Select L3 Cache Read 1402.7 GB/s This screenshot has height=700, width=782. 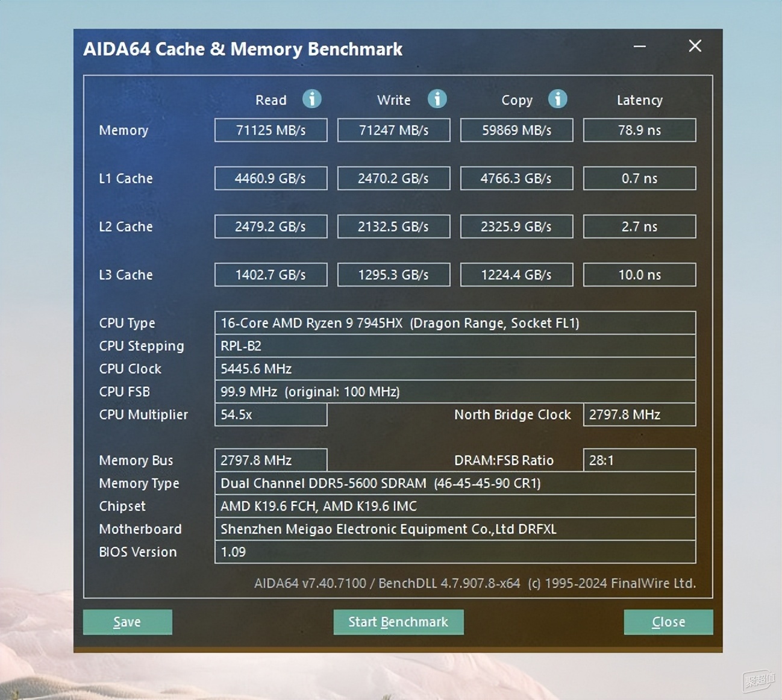pos(271,275)
